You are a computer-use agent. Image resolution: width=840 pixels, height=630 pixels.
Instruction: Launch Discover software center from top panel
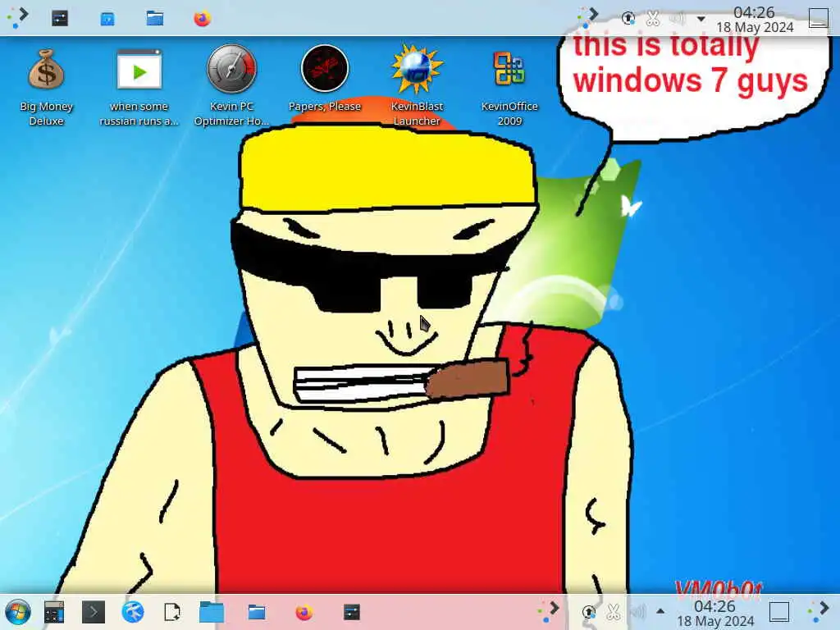coord(107,19)
